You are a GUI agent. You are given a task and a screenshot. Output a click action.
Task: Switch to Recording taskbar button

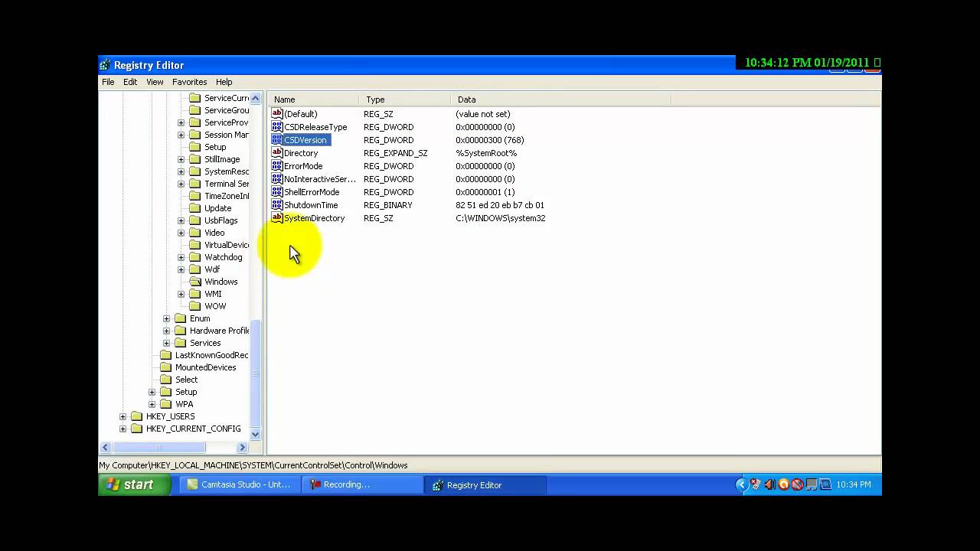coord(362,484)
